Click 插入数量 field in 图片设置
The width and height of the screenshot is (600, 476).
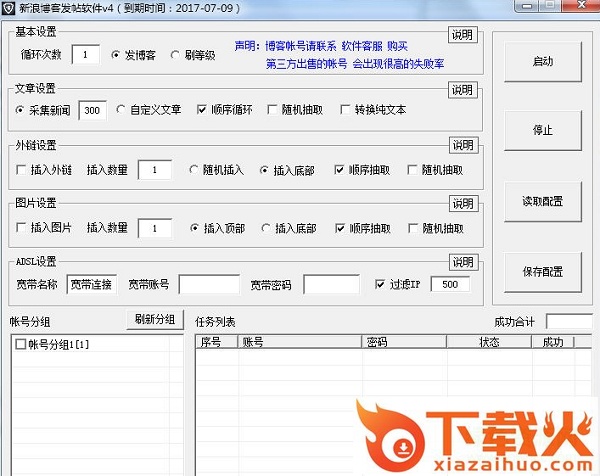[155, 228]
